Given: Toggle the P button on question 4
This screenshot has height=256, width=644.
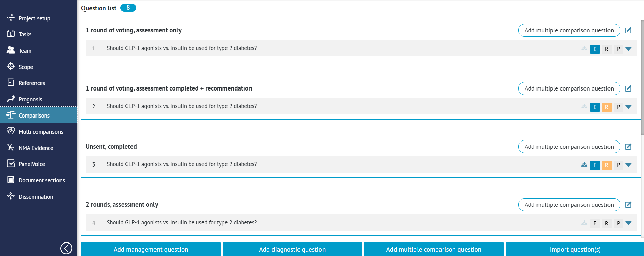Looking at the screenshot, I should coord(618,223).
